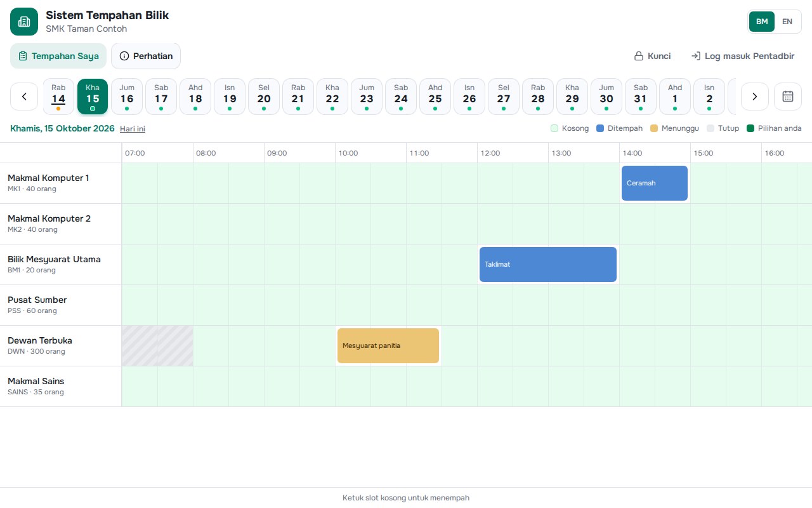
Task: Advance dates with the right chevron
Action: coord(755,97)
